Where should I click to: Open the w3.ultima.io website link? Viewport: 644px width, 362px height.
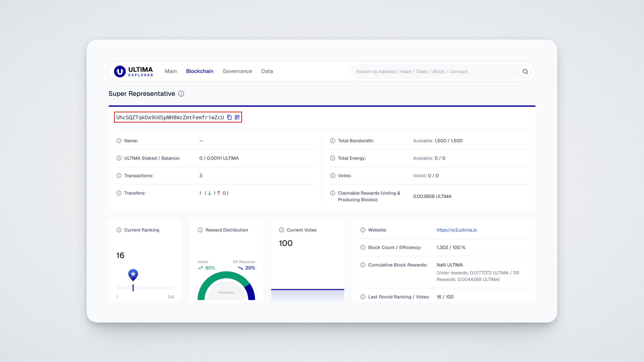[457, 230]
